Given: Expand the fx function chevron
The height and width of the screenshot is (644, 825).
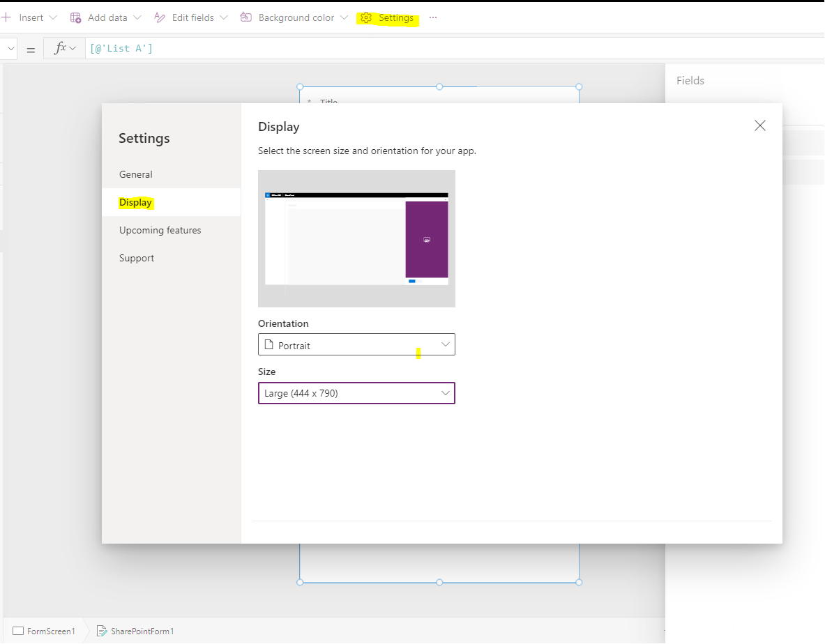Looking at the screenshot, I should click(x=73, y=48).
